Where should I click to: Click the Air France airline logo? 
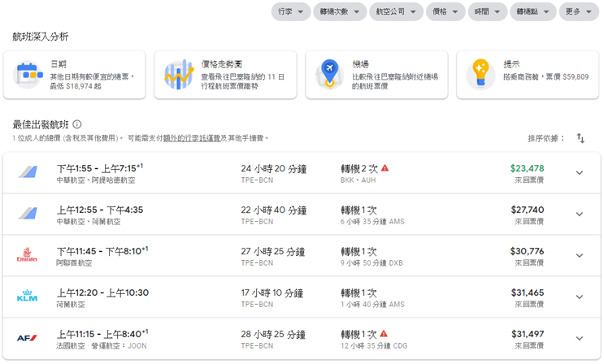click(27, 339)
